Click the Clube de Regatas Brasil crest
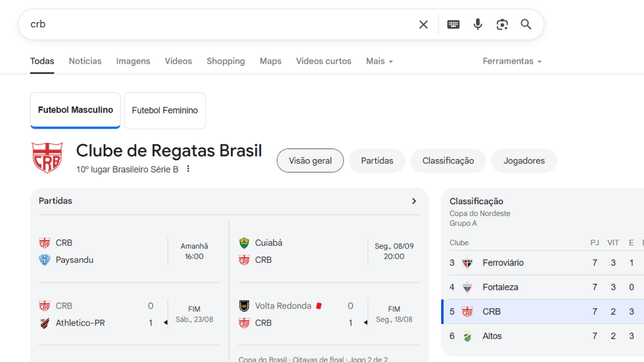 (47, 158)
